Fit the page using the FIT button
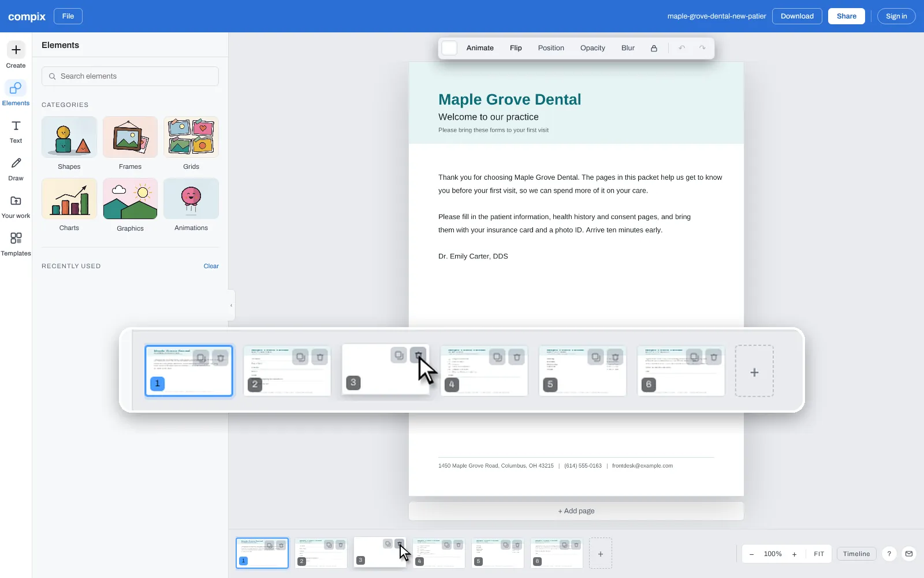Viewport: 924px width, 578px height. [x=819, y=554]
